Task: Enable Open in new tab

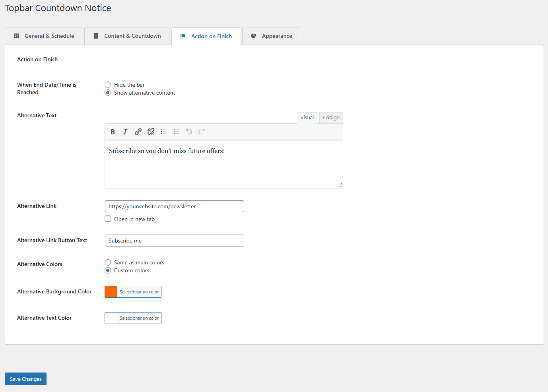Action: 108,219
